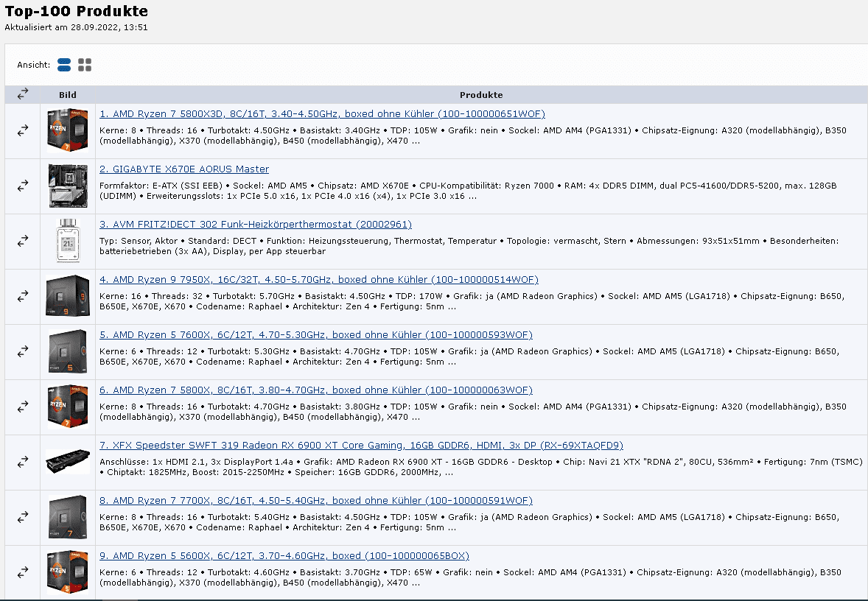This screenshot has width=868, height=601.
Task: Click GIGABYTE X670E motherboard thumbnail
Action: [x=68, y=186]
